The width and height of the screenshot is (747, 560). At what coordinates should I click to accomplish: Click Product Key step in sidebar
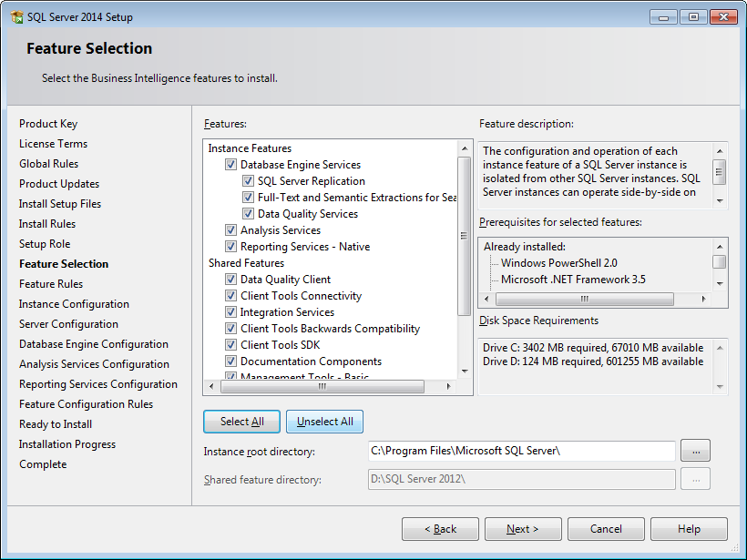point(48,124)
